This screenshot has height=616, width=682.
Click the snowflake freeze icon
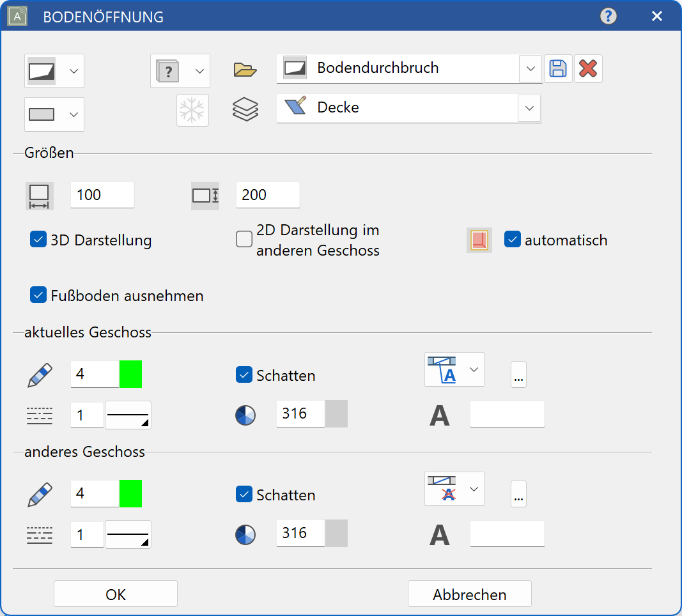pyautogui.click(x=192, y=110)
